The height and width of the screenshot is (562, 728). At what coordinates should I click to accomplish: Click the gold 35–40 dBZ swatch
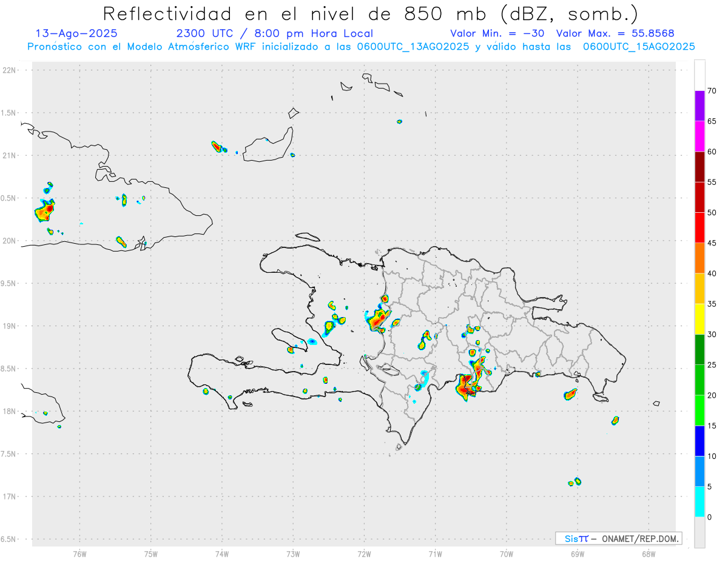[x=699, y=289]
